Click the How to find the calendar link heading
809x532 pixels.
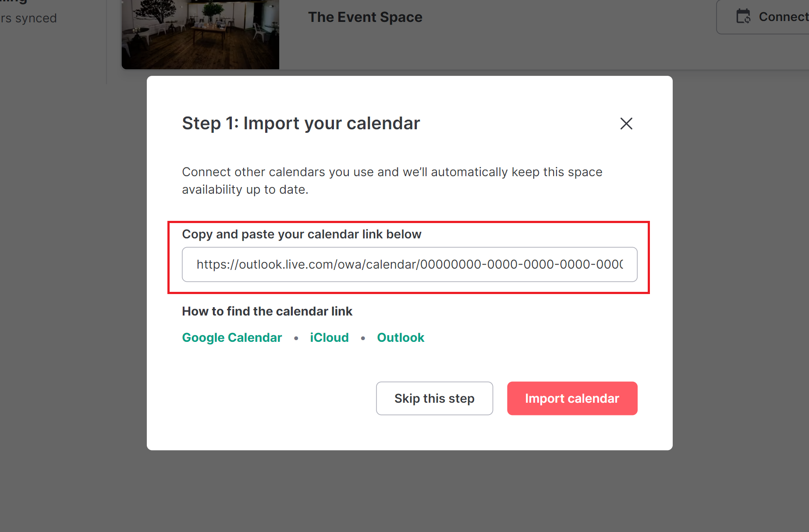tap(267, 311)
